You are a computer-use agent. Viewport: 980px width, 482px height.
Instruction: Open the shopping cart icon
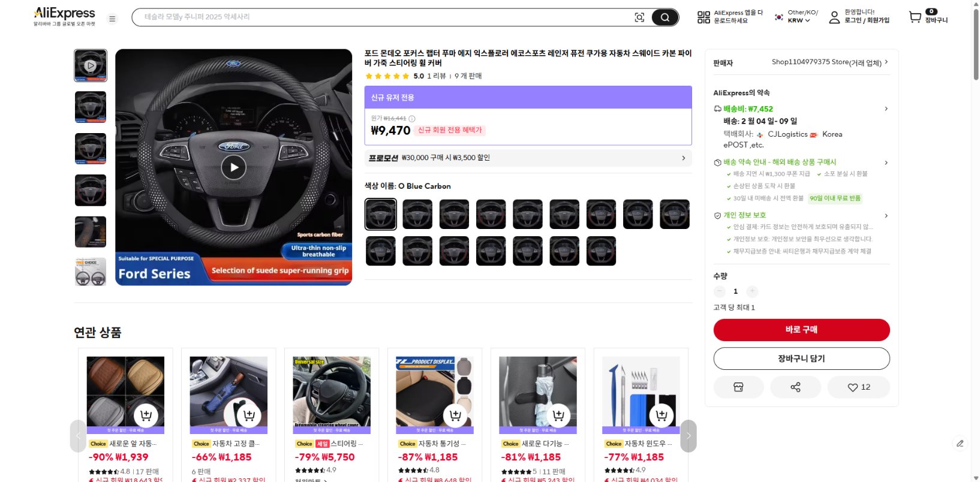[x=915, y=17]
